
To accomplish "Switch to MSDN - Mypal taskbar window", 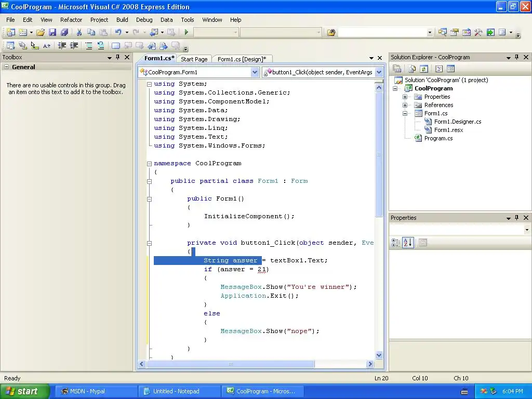I will [x=96, y=391].
